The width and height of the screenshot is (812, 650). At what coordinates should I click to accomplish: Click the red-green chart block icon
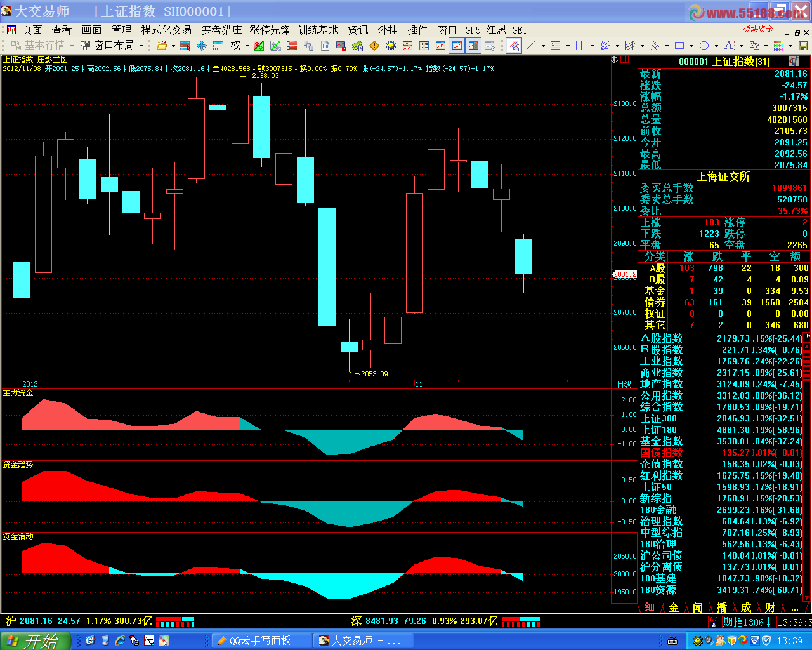point(259,46)
